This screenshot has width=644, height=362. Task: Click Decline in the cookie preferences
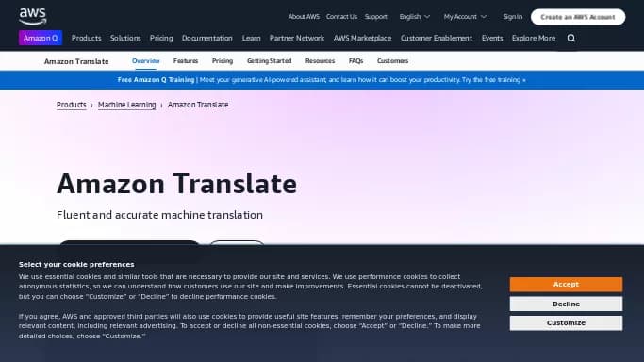click(566, 304)
